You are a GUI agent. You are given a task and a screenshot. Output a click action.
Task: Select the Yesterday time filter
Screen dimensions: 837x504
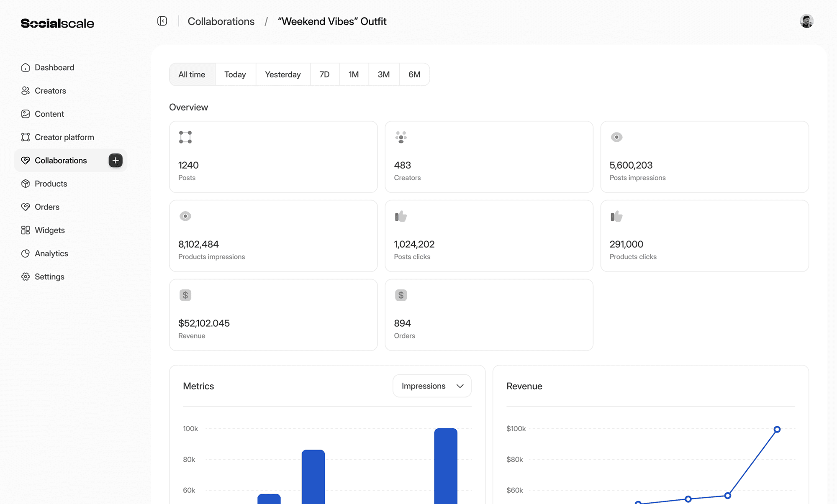click(x=282, y=74)
